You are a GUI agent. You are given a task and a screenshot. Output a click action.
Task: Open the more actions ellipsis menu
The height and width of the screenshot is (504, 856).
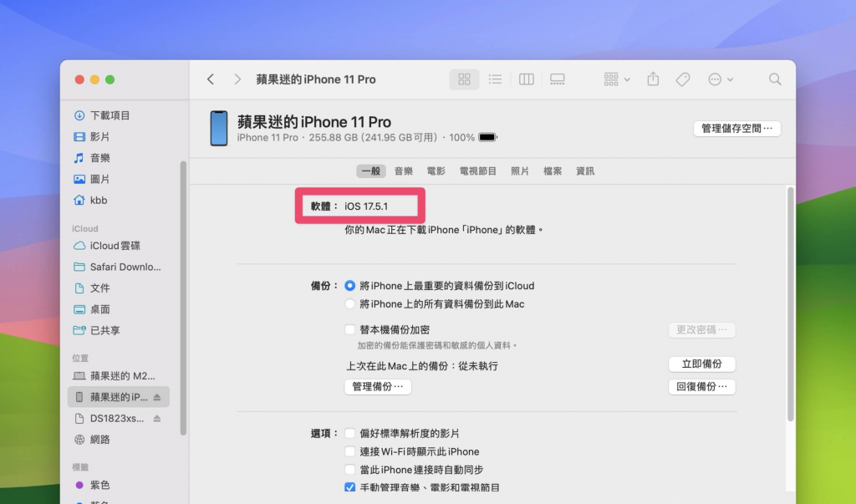[720, 79]
